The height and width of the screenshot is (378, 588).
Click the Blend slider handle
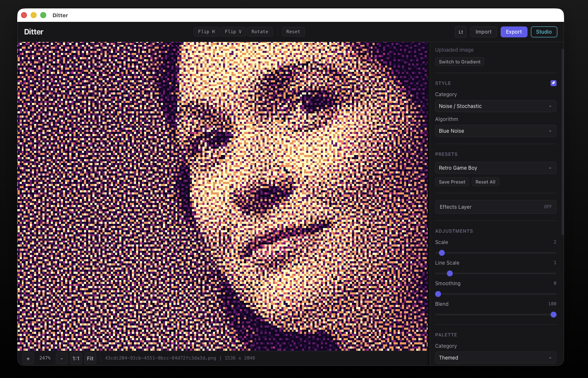[554, 315]
